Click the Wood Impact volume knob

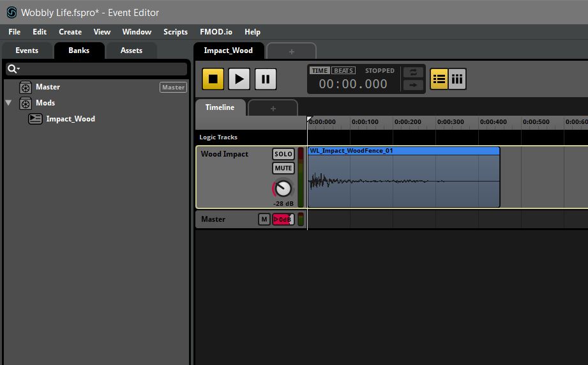(283, 189)
